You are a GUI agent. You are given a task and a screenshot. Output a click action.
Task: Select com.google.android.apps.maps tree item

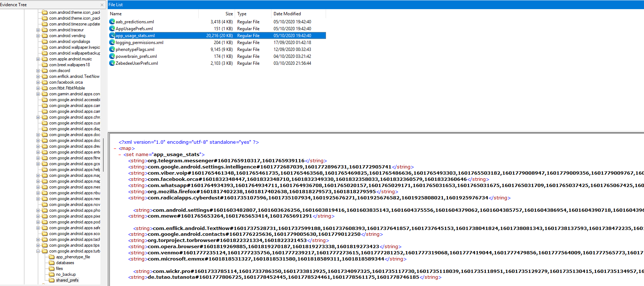coord(75,181)
